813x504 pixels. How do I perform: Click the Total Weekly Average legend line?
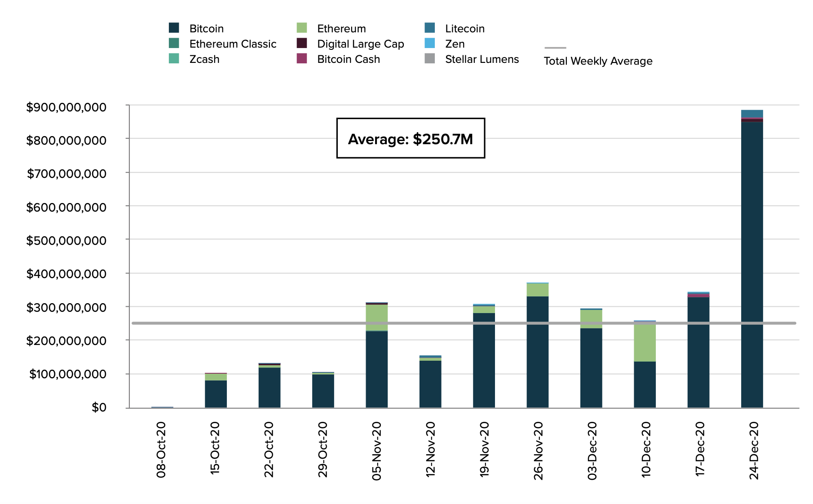555,48
